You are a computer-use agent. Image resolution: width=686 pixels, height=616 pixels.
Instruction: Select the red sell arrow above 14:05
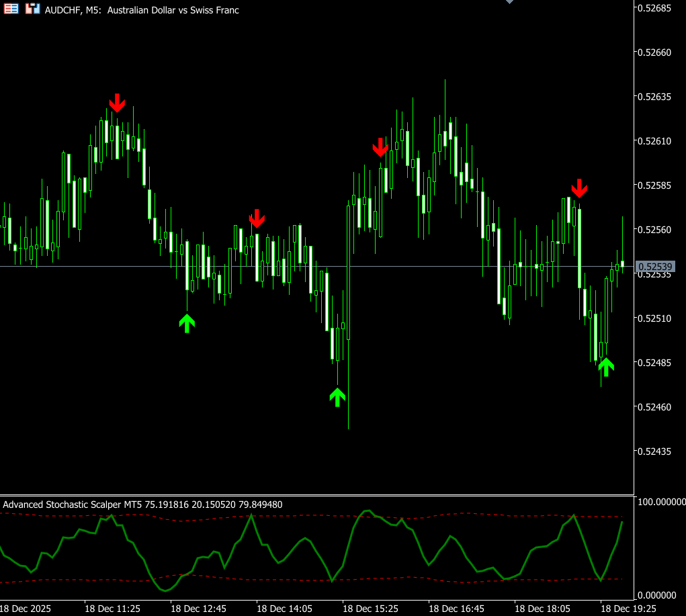tap(257, 218)
